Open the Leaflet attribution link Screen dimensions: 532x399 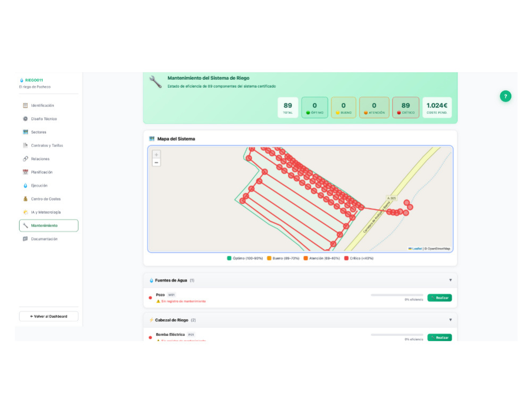tap(415, 248)
